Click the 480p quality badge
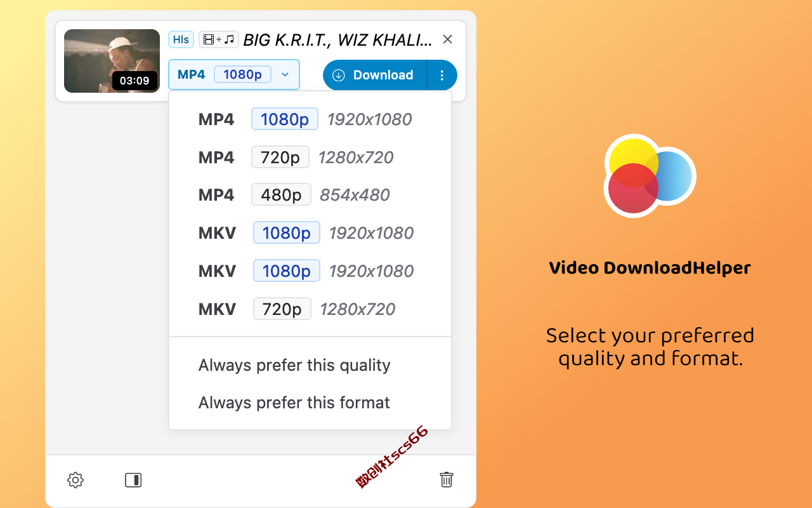The image size is (812, 508). (281, 195)
